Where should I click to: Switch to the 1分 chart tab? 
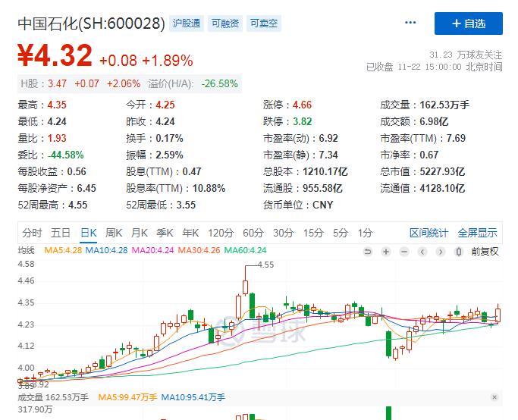pos(365,233)
